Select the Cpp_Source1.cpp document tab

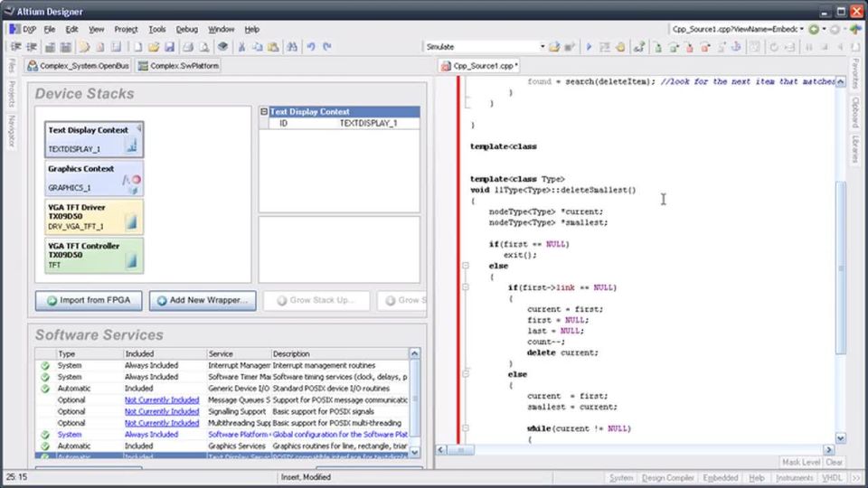[479, 66]
